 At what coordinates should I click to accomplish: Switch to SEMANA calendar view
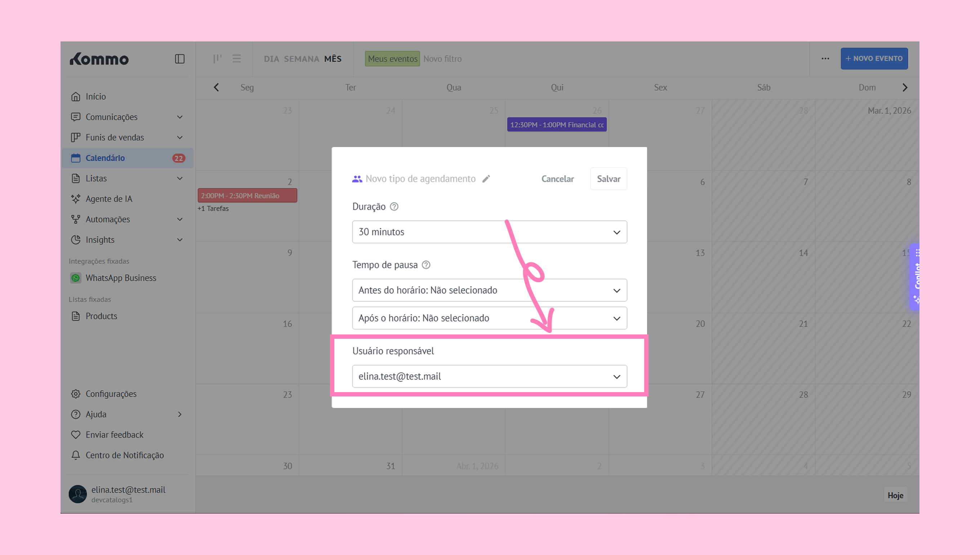click(x=302, y=59)
